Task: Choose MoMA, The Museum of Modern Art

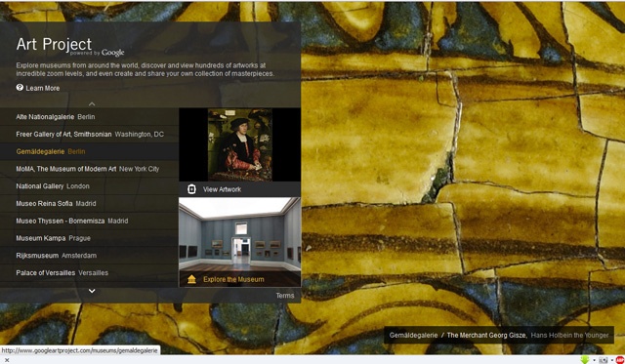Action: (x=87, y=169)
